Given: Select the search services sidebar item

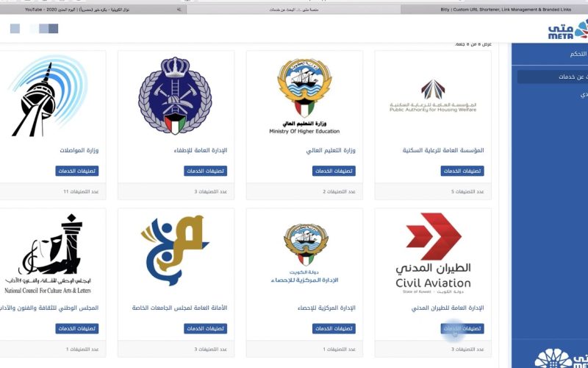Looking at the screenshot, I should [553, 77].
